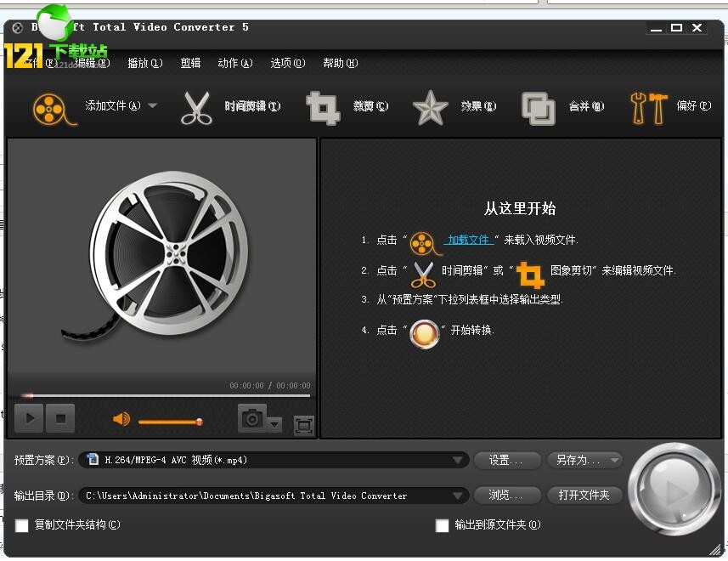Click the 00:00:00 / 00:00:00 time display
This screenshot has height=561, width=728.
[x=270, y=385]
